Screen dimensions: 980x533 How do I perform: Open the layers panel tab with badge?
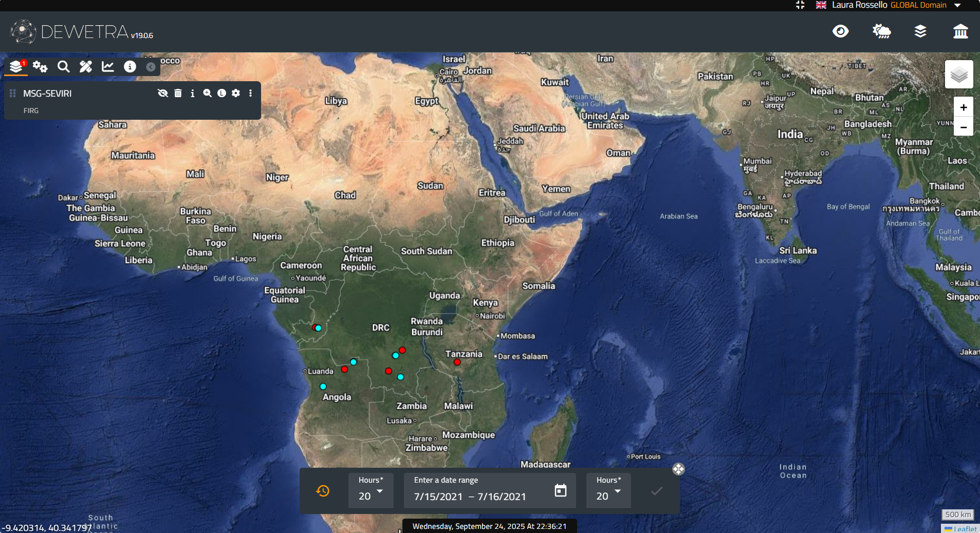(x=16, y=66)
